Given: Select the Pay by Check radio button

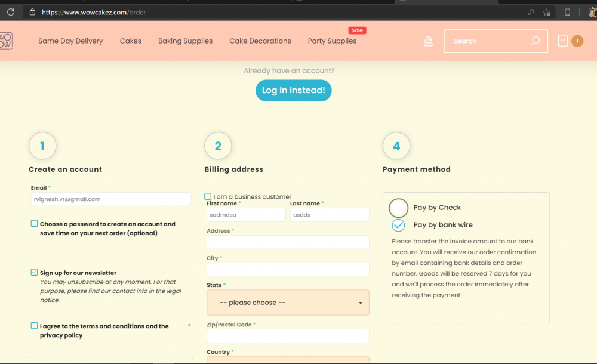Looking at the screenshot, I should pyautogui.click(x=398, y=208).
